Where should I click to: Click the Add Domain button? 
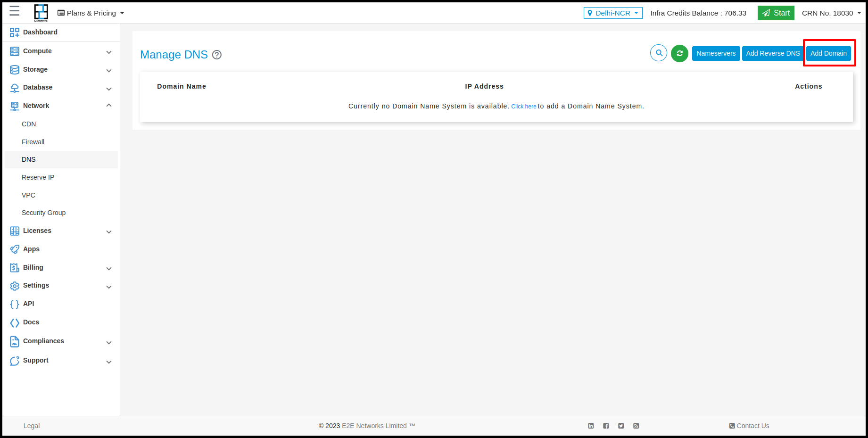point(828,53)
